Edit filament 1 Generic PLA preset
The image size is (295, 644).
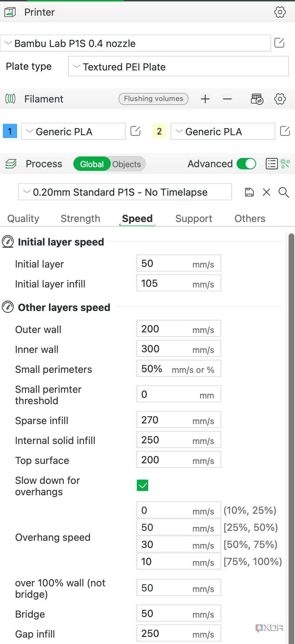tap(135, 131)
